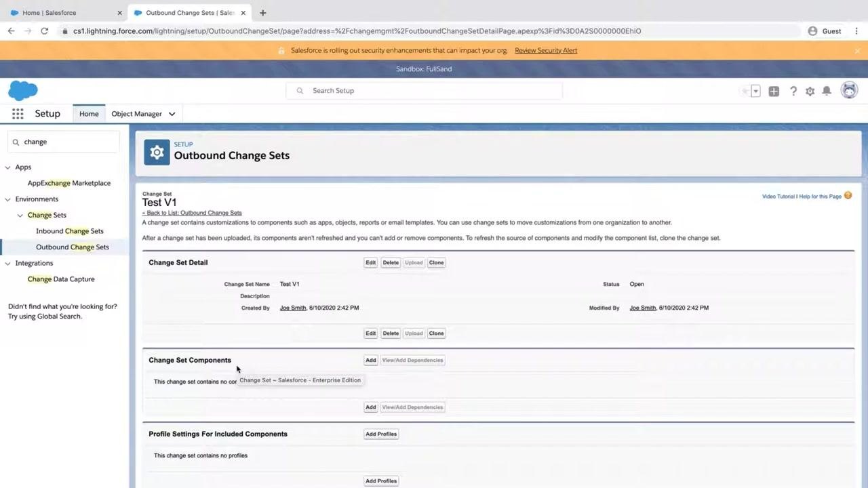Open the Help question mark icon
The width and height of the screenshot is (868, 488).
click(793, 91)
